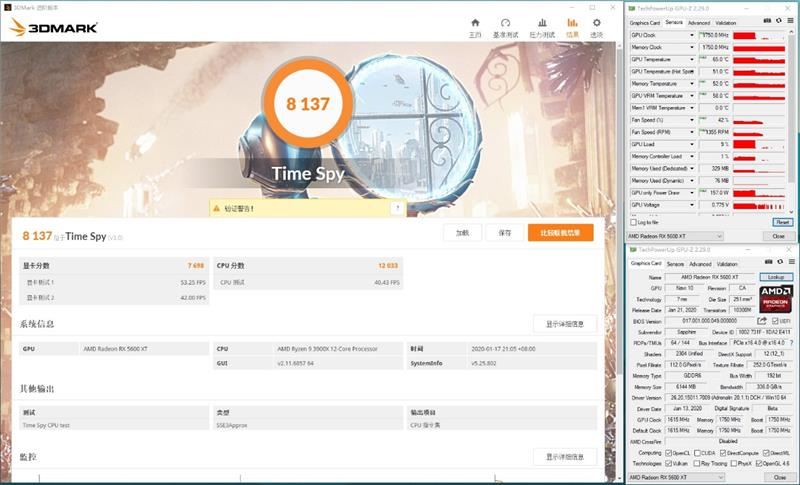Viewport: 800px width, 485px height.
Task: Toggle the OpenGL 4.6 checkbox
Action: [759, 463]
